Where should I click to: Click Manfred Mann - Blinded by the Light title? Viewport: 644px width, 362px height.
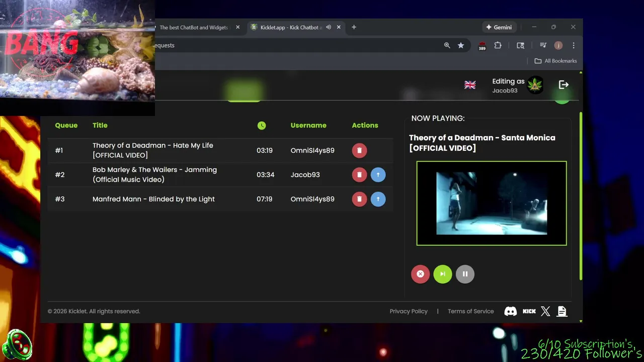pyautogui.click(x=153, y=199)
